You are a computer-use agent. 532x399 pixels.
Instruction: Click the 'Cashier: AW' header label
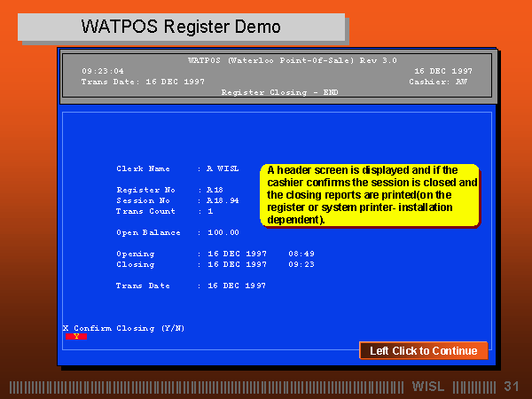point(438,81)
